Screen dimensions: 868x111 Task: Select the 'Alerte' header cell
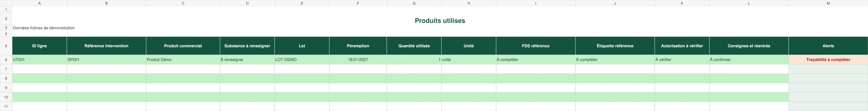[x=828, y=46]
